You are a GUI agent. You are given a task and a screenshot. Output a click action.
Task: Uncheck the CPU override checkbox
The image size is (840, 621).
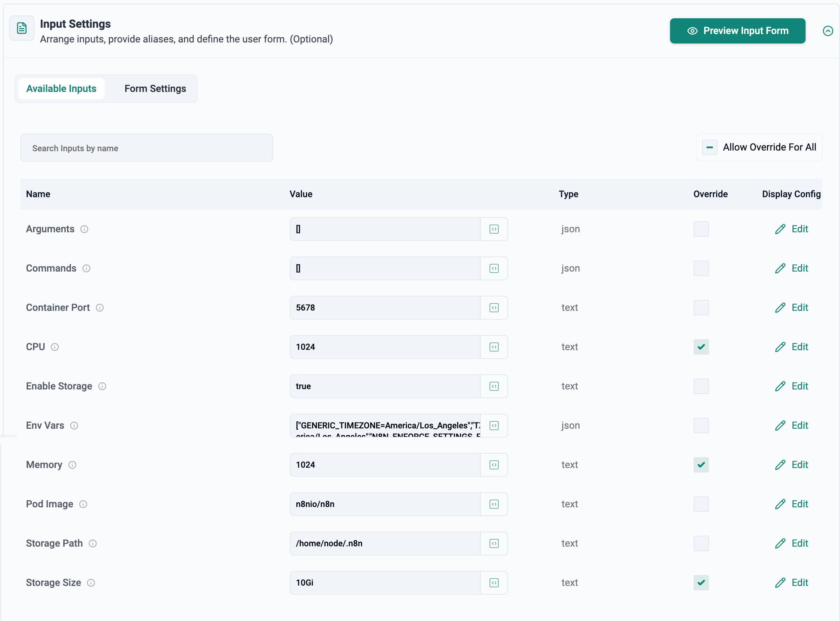click(x=701, y=347)
